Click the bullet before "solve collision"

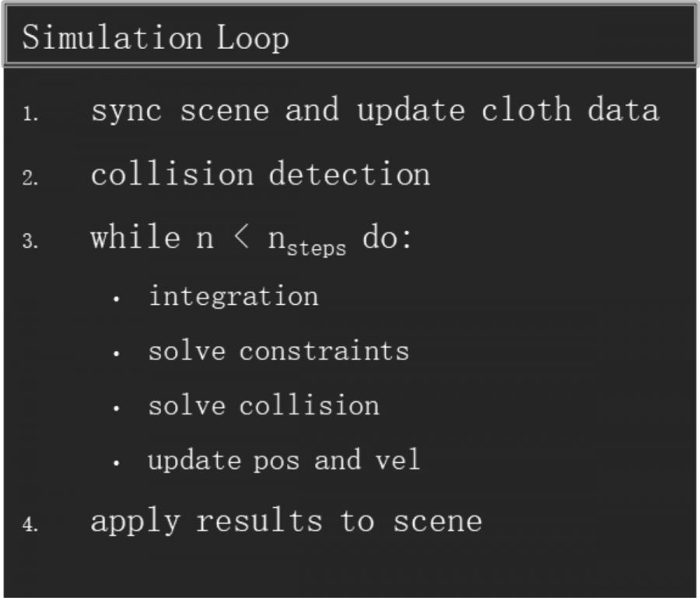[116, 408]
